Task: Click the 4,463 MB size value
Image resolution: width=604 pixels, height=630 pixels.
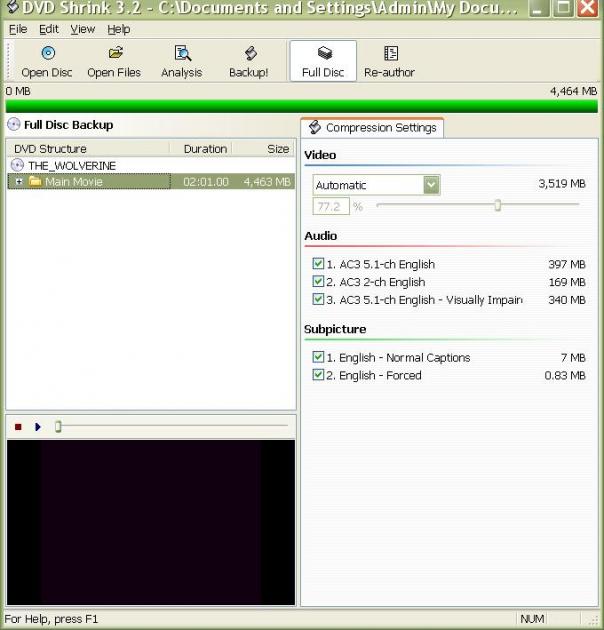Action: [x=267, y=182]
